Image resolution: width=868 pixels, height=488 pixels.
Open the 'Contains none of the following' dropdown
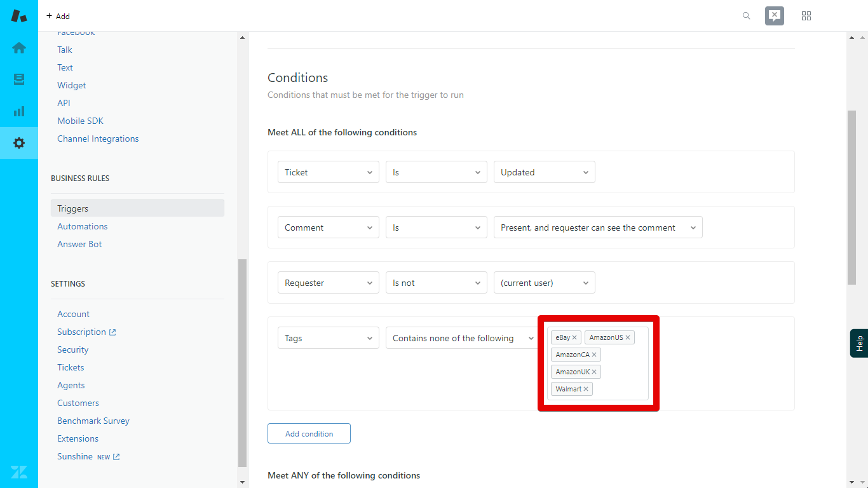click(461, 337)
